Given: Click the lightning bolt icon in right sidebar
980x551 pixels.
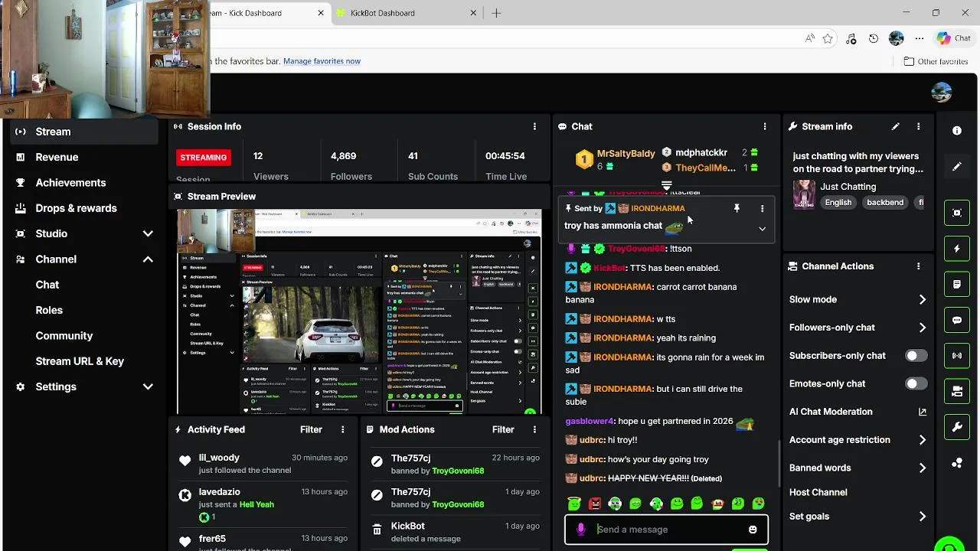Looking at the screenshot, I should pos(956,249).
